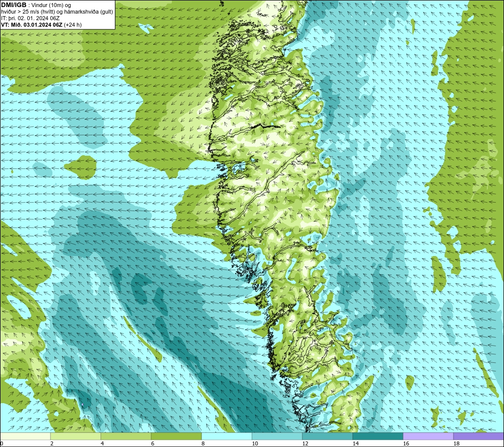
Task: Click the "(+24 h)" forecast offset text
Action: pos(73,25)
